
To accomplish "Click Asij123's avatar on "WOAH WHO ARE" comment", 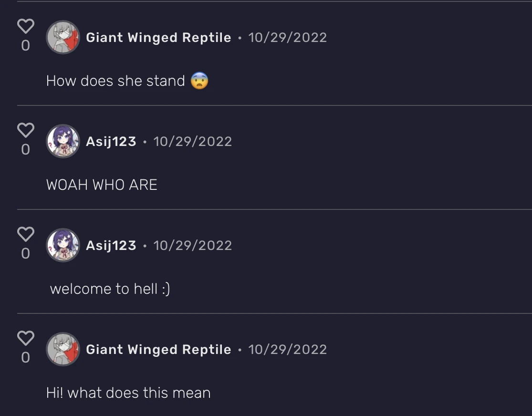I will tap(63, 141).
